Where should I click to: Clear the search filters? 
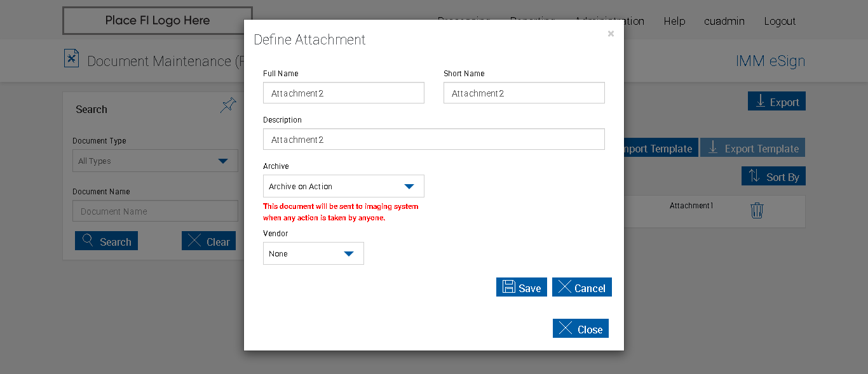pos(208,241)
